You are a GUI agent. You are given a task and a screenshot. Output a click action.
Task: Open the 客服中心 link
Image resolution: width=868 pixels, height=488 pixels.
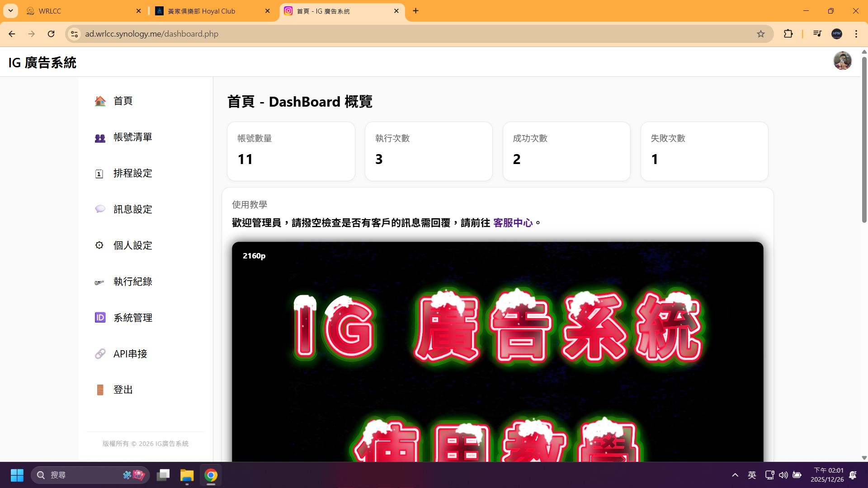pos(513,223)
